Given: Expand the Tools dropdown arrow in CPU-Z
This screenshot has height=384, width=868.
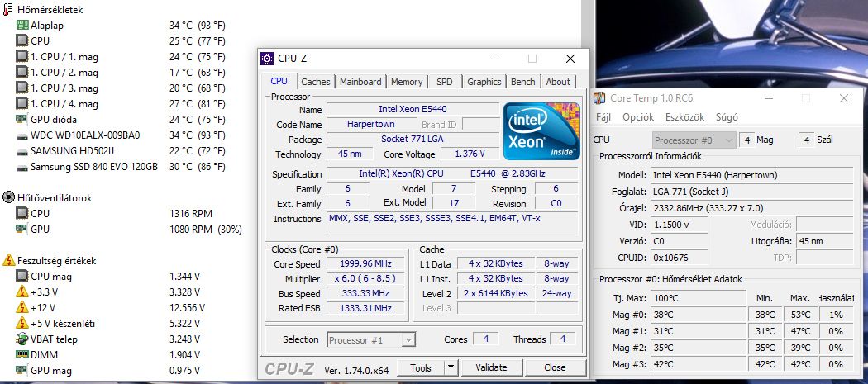Looking at the screenshot, I should click(451, 367).
